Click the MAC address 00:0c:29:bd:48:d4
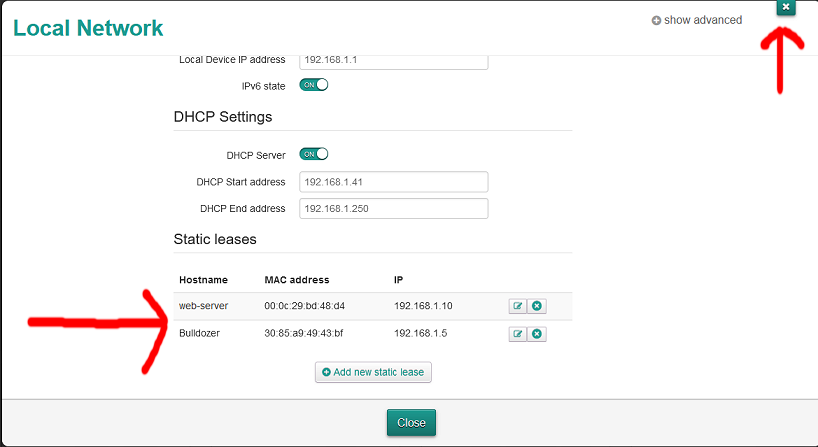 pyautogui.click(x=305, y=306)
